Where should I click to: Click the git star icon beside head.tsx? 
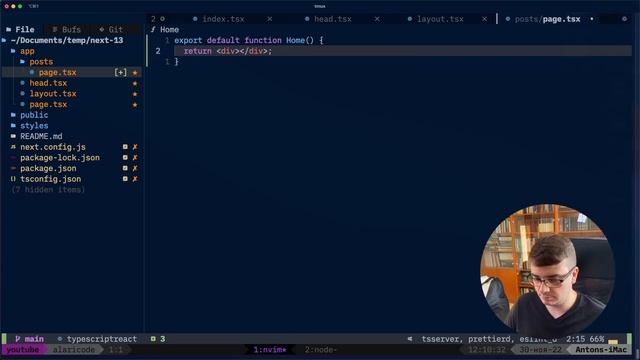[135, 83]
